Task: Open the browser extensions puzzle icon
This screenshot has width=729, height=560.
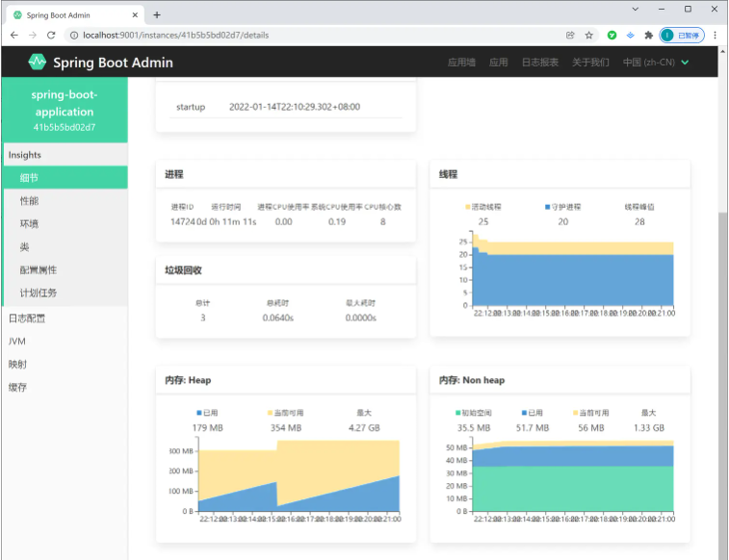Action: pos(648,36)
